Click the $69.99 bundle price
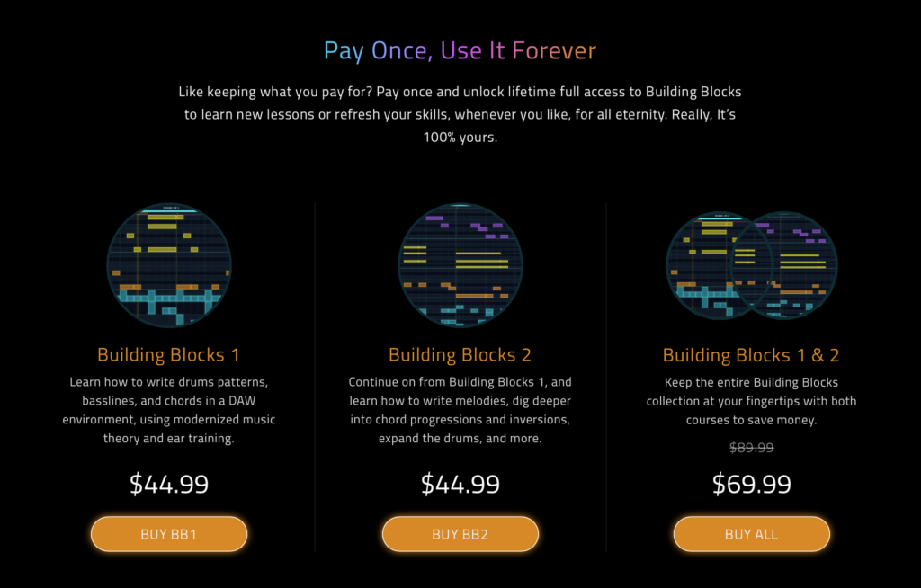The image size is (921, 588). pyautogui.click(x=751, y=484)
